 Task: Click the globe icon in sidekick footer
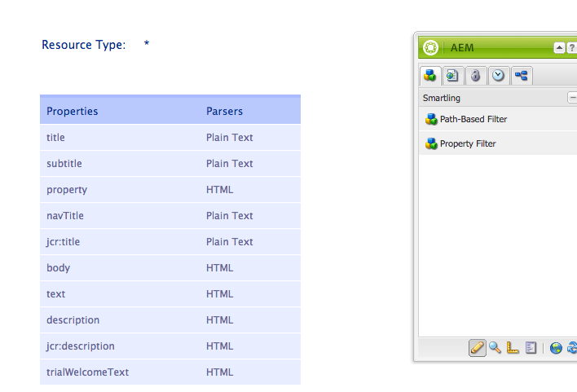(556, 348)
